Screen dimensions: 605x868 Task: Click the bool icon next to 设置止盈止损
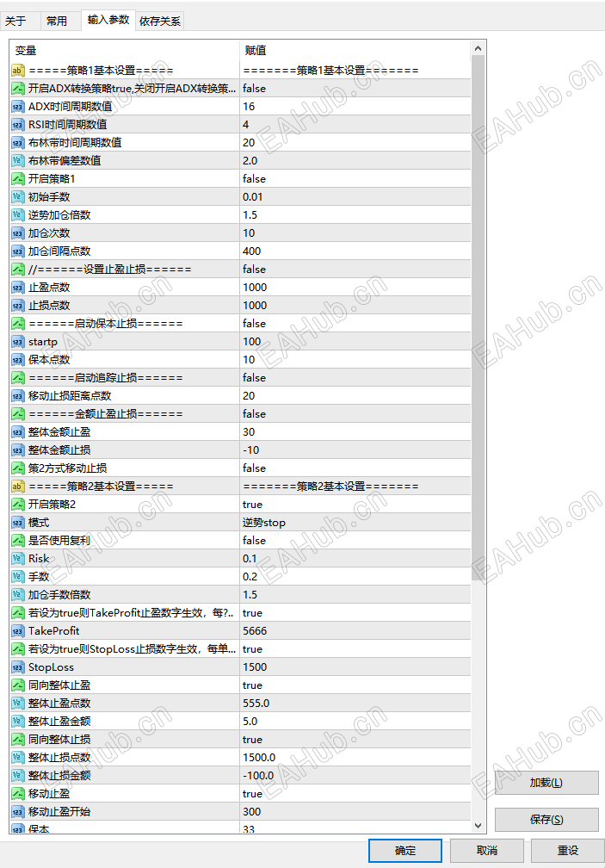pos(18,270)
